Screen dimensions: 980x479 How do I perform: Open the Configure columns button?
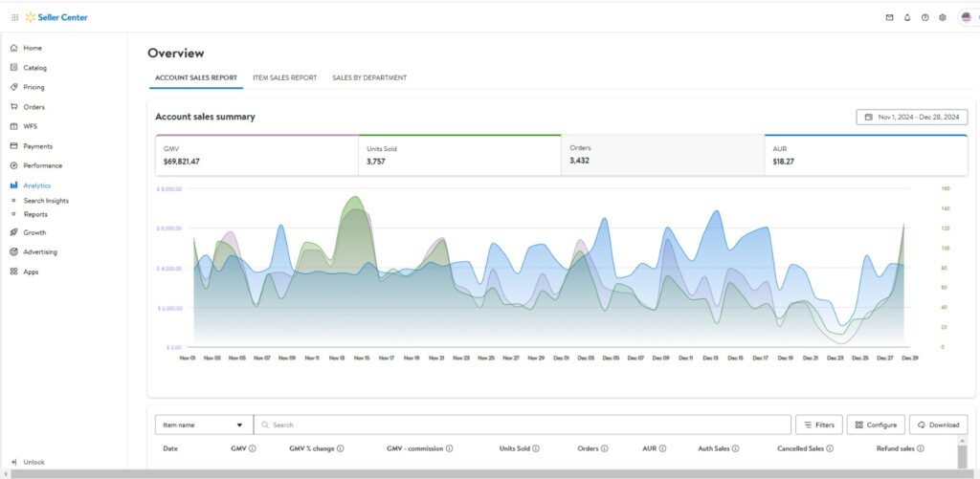click(x=875, y=425)
